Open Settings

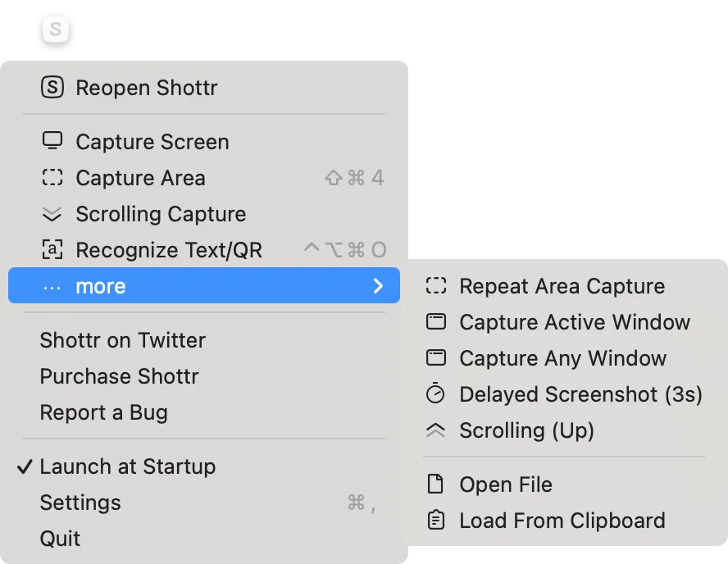(x=80, y=503)
